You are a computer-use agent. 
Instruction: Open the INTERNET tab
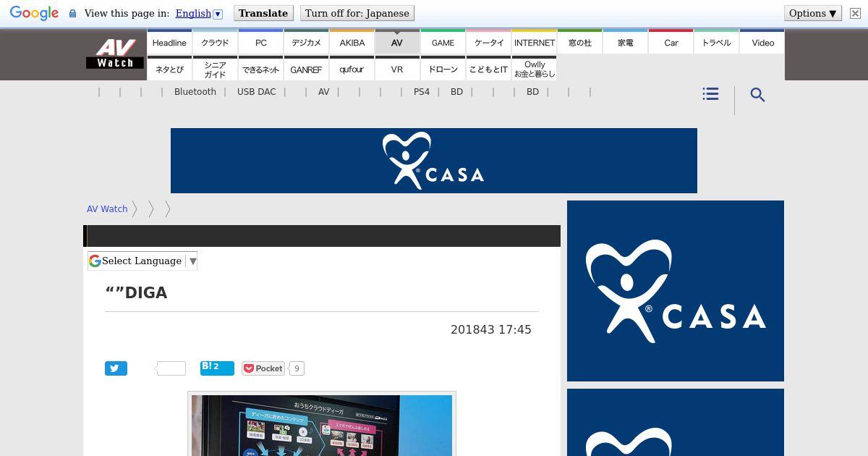535,42
